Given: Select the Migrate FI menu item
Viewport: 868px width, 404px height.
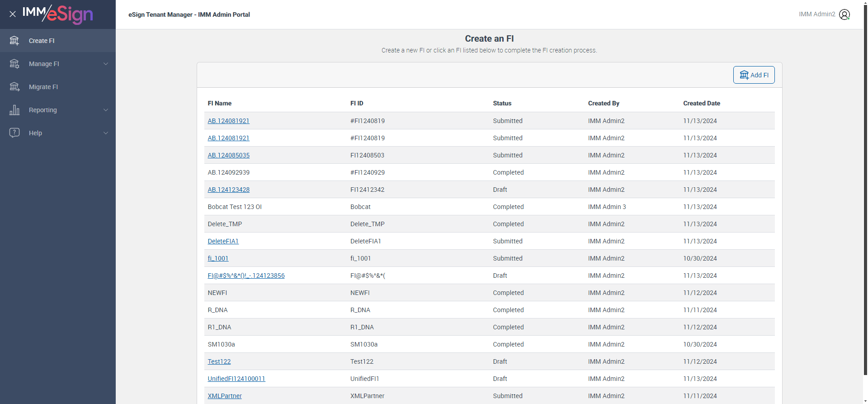Looking at the screenshot, I should (43, 87).
